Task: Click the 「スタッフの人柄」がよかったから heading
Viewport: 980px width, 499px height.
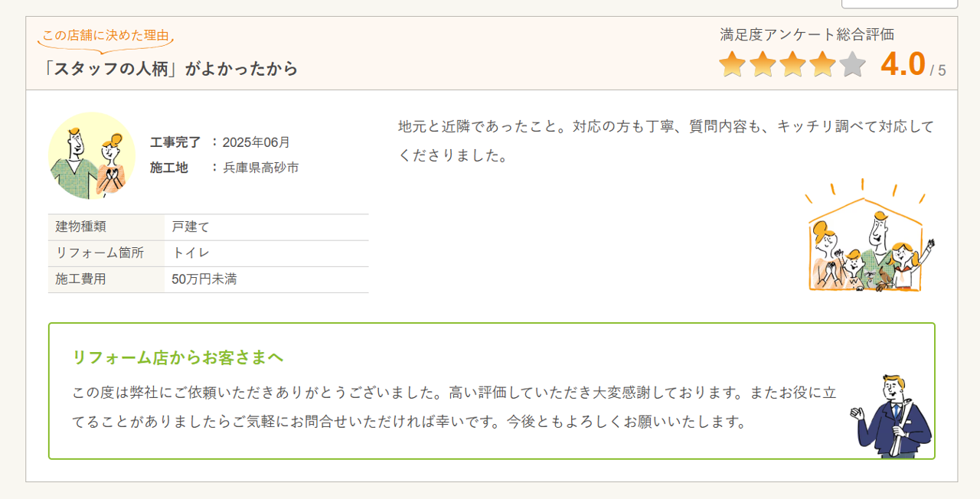Action: pyautogui.click(x=171, y=69)
